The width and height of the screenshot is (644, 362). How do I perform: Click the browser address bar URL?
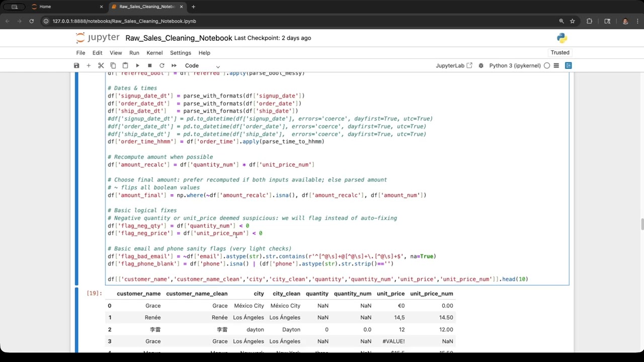point(124,21)
